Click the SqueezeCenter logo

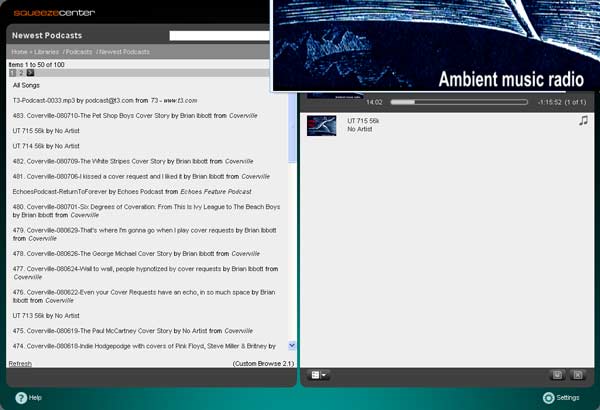click(x=48, y=13)
